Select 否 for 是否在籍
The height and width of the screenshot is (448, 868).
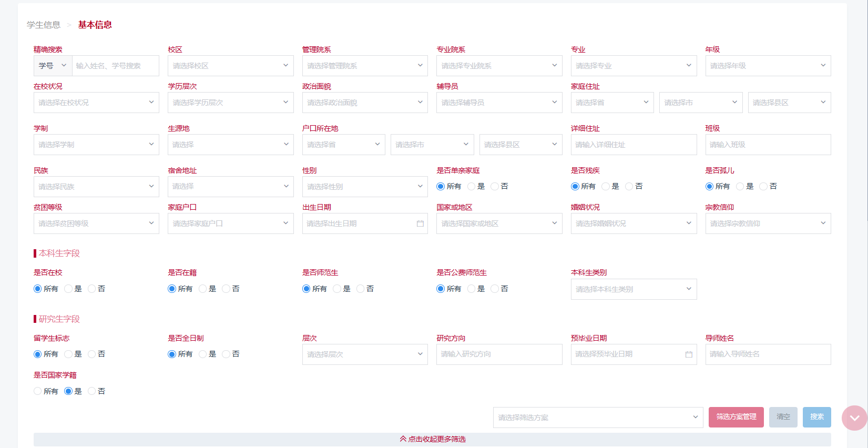pos(226,289)
